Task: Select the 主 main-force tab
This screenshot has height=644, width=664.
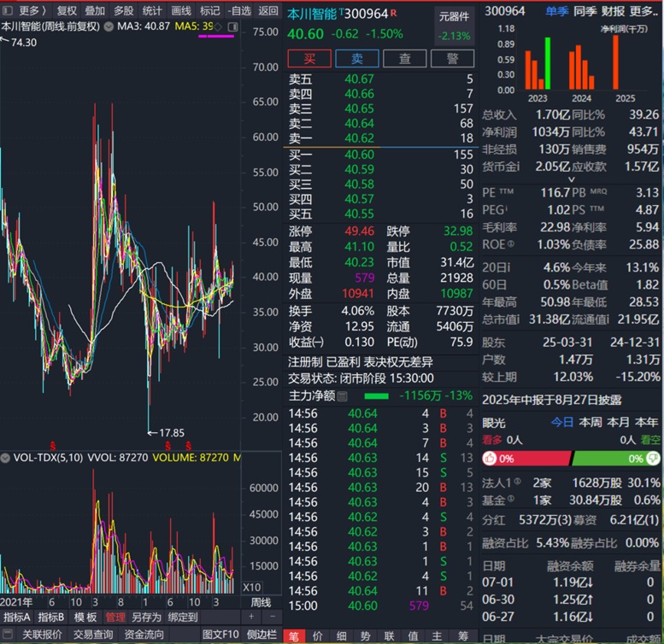Action: click(437, 636)
